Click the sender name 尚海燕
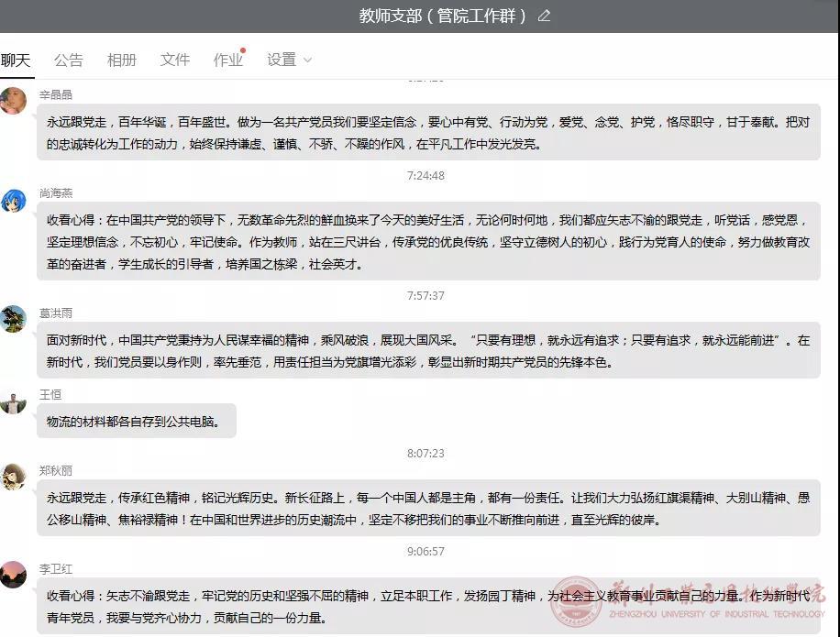 click(x=56, y=192)
